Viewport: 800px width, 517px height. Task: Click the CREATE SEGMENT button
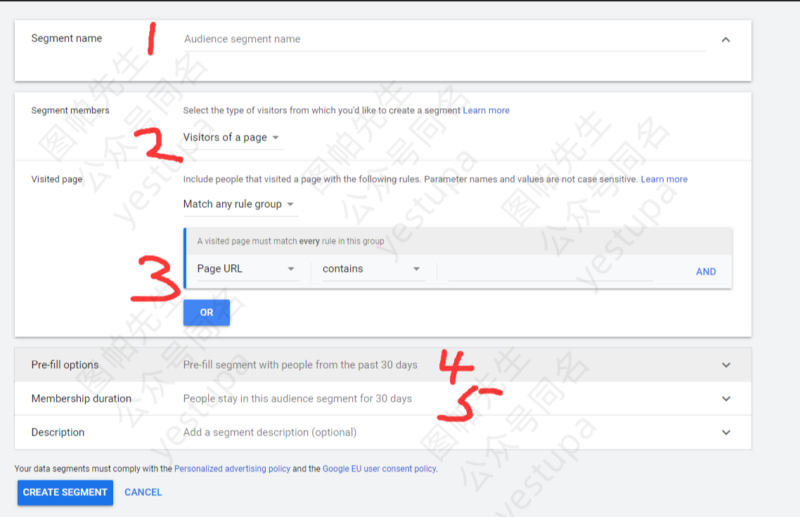[x=65, y=492]
